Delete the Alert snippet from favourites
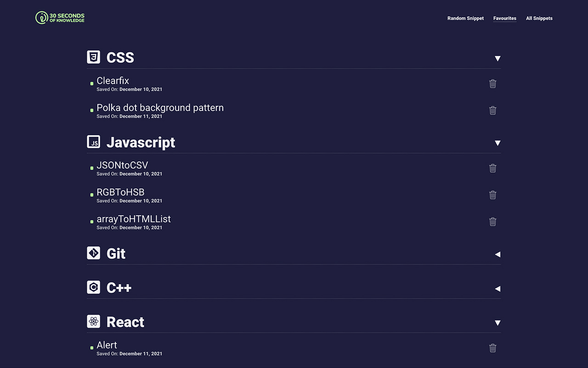588x368 pixels. (492, 348)
